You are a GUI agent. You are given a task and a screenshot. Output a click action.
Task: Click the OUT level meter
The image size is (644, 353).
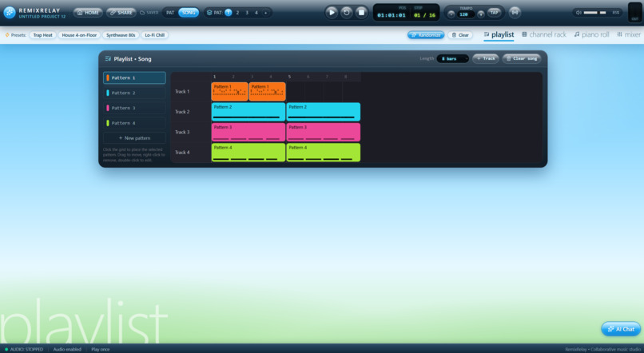tap(634, 11)
